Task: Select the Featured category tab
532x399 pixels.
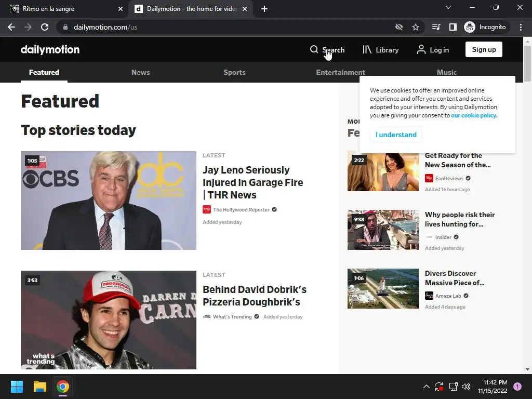Action: click(44, 72)
